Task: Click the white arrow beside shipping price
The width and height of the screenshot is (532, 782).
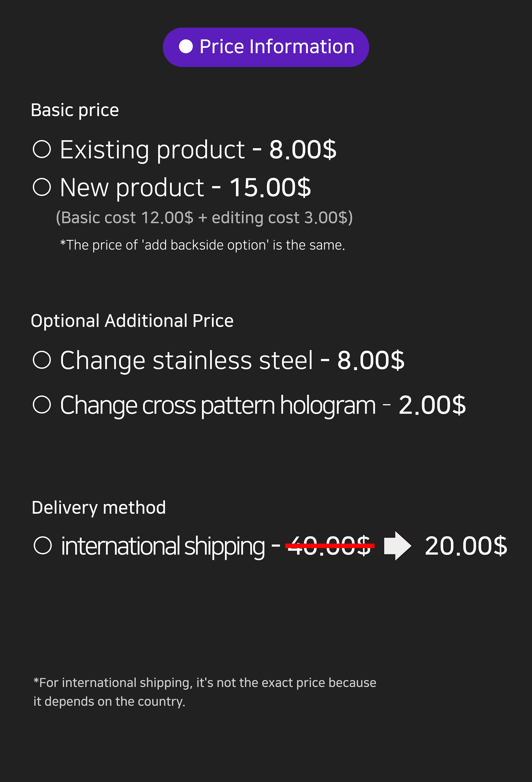Action: tap(397, 545)
